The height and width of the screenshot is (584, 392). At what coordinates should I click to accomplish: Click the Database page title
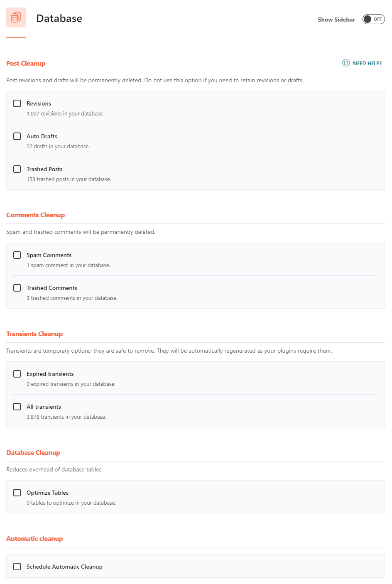click(x=59, y=19)
